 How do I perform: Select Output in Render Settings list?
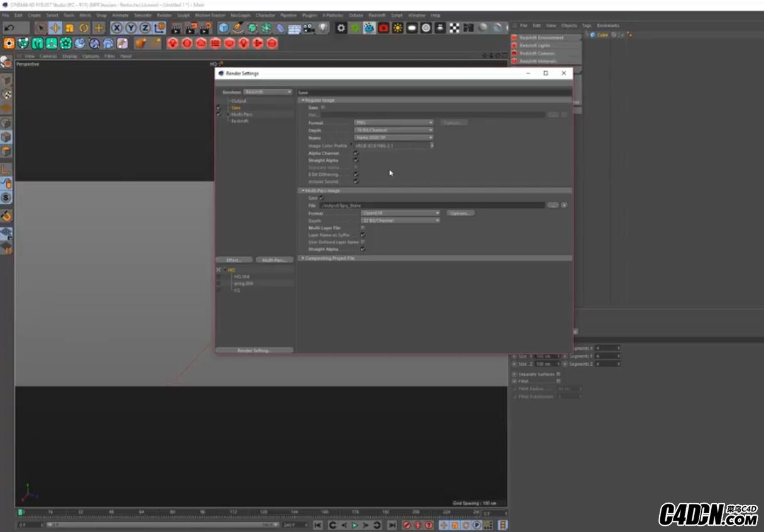pyautogui.click(x=239, y=101)
